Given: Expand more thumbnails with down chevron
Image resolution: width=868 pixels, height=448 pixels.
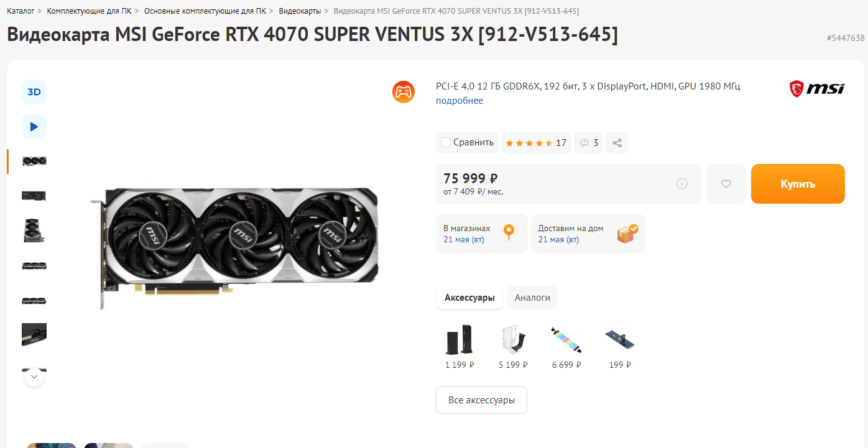Looking at the screenshot, I should pos(34,377).
